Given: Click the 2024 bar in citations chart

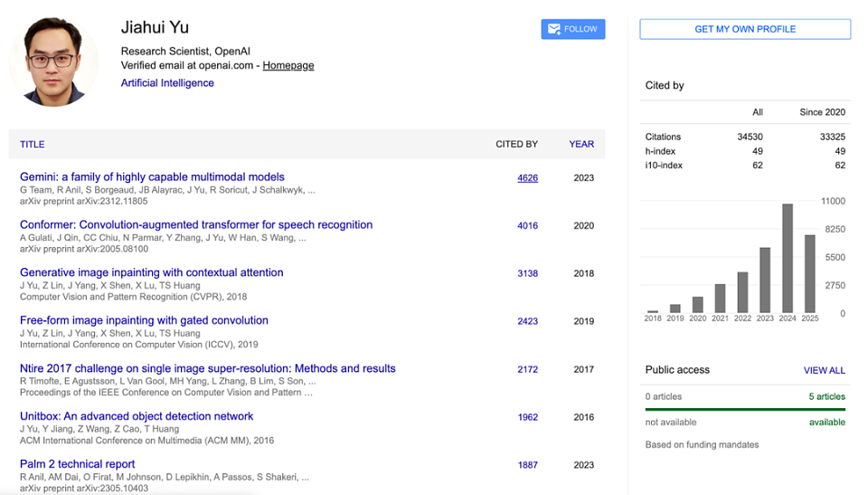Looking at the screenshot, I should 788,258.
